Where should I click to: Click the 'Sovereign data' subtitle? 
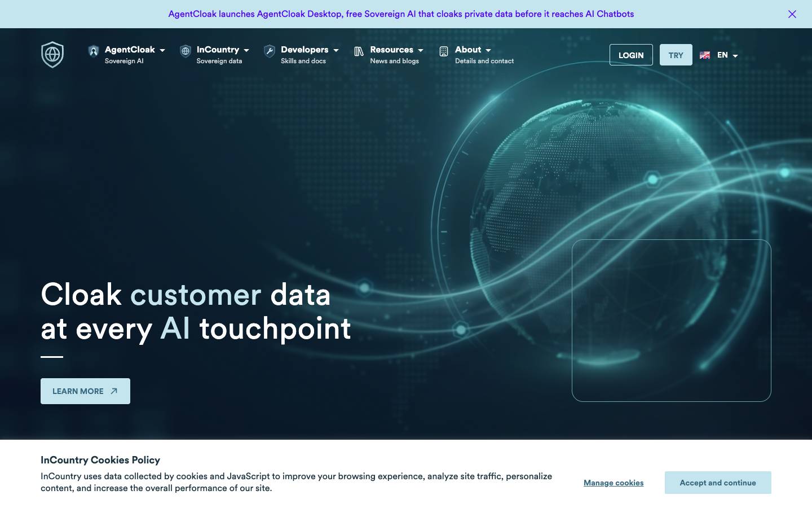coord(219,61)
